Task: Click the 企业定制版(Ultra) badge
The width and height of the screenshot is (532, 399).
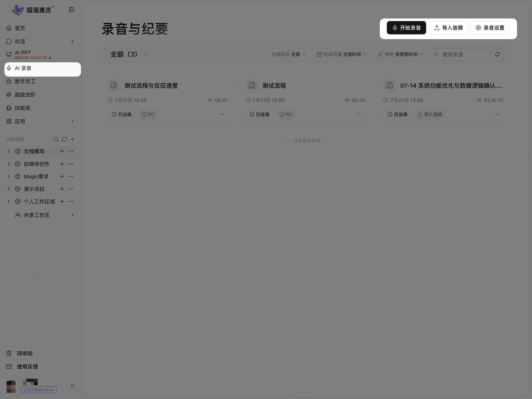Action: (x=39, y=390)
